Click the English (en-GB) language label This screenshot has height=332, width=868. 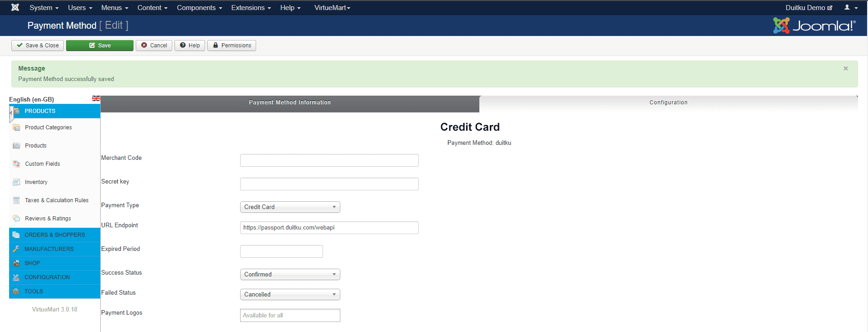[31, 99]
